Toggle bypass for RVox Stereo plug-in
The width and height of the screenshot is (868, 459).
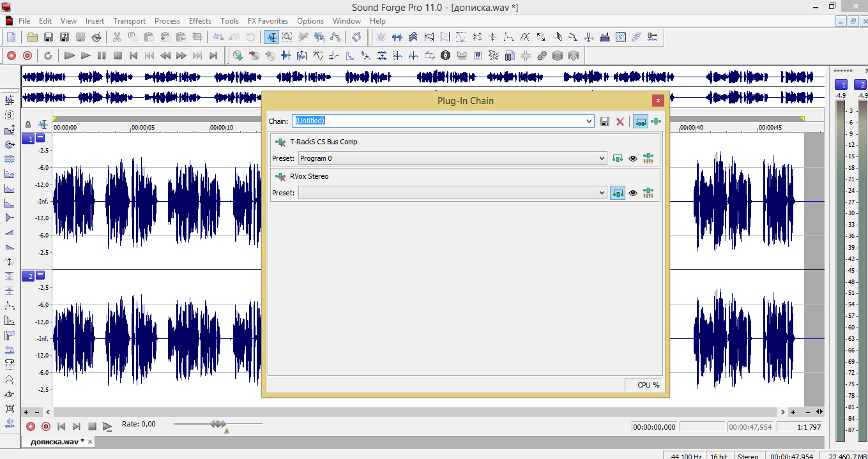617,193
